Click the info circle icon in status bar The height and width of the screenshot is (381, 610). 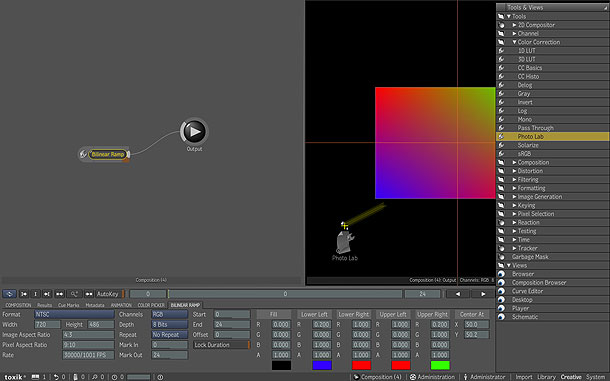pyautogui.click(x=160, y=377)
